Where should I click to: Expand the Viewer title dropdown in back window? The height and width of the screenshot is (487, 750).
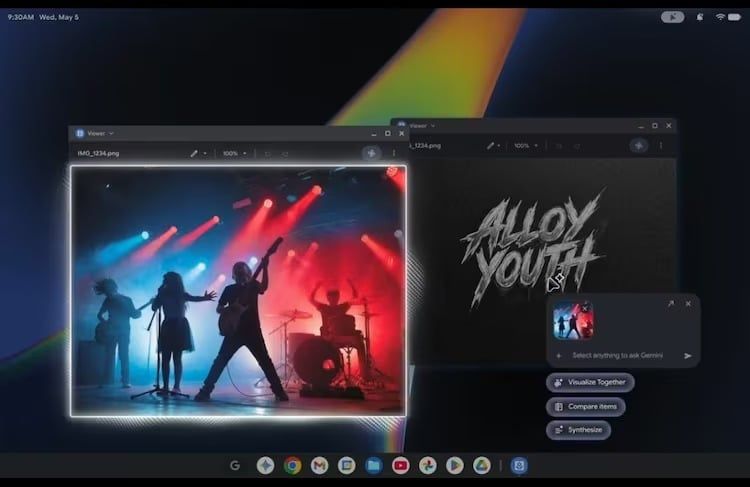[433, 126]
